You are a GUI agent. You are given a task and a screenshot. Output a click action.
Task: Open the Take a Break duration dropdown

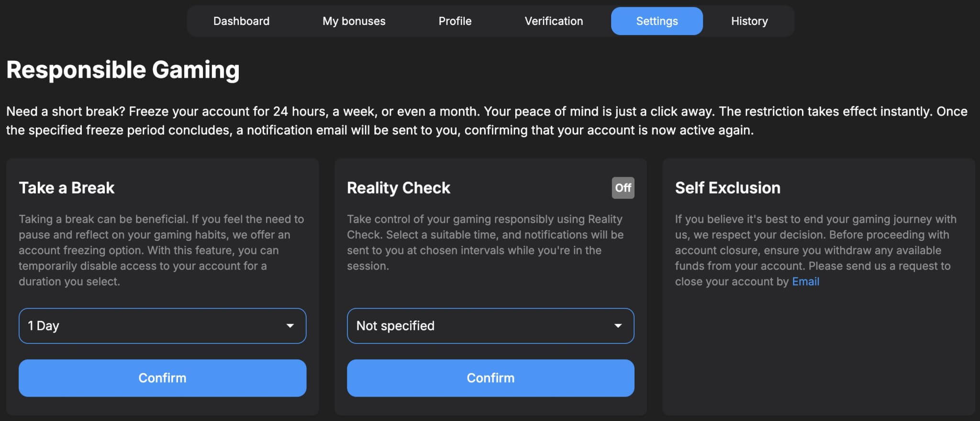[162, 326]
